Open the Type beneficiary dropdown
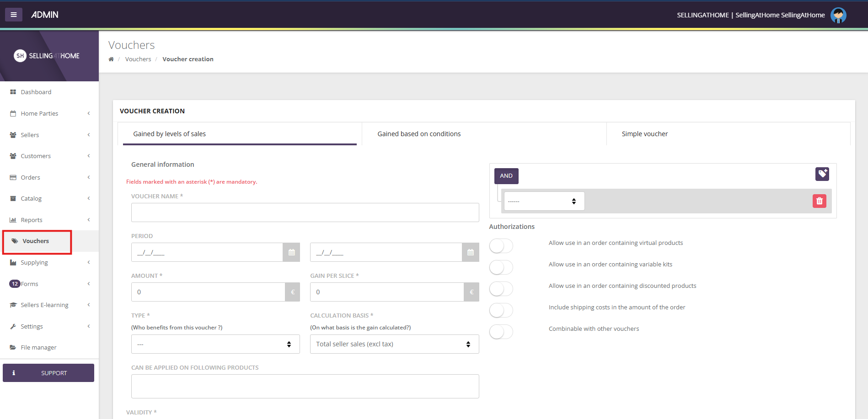This screenshot has width=868, height=419. tap(215, 344)
